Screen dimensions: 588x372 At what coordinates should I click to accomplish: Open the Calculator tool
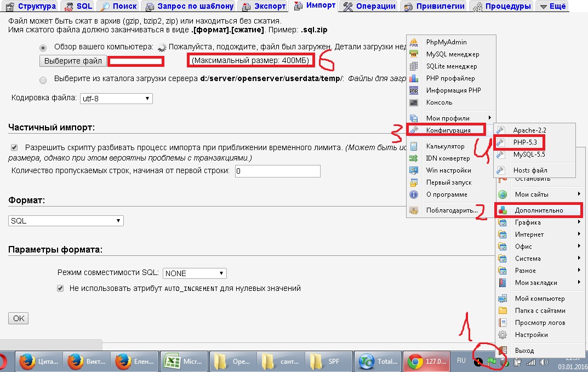click(445, 146)
